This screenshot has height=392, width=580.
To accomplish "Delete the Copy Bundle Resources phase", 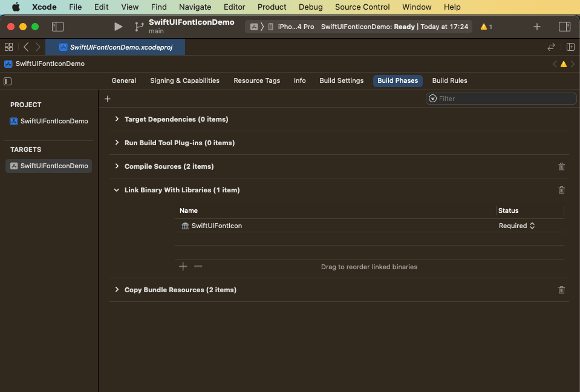I will click(561, 290).
